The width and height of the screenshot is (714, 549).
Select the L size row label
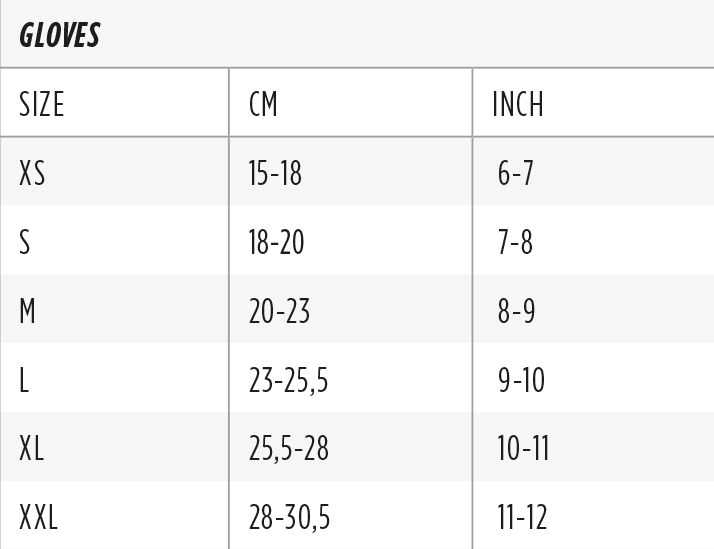coord(24,380)
